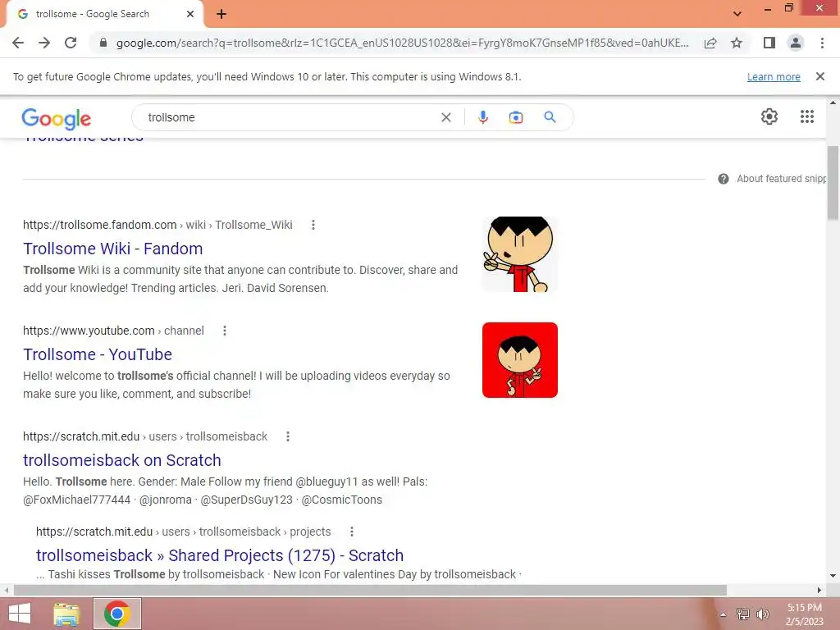Click the trollsome.fandom.com result URL
Screen dimensions: 840x630
[157, 225]
